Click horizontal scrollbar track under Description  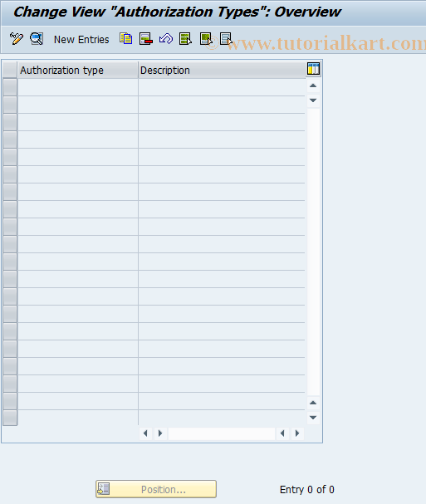click(222, 433)
